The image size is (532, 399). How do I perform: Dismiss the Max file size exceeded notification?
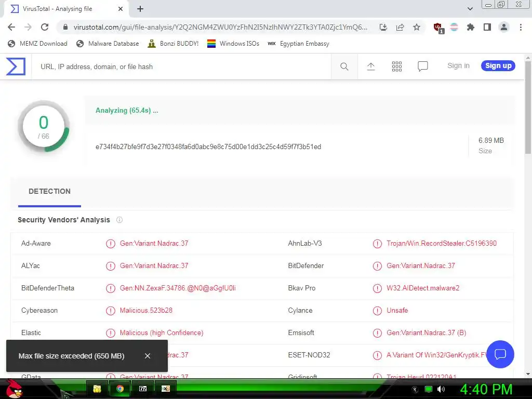coord(147,356)
